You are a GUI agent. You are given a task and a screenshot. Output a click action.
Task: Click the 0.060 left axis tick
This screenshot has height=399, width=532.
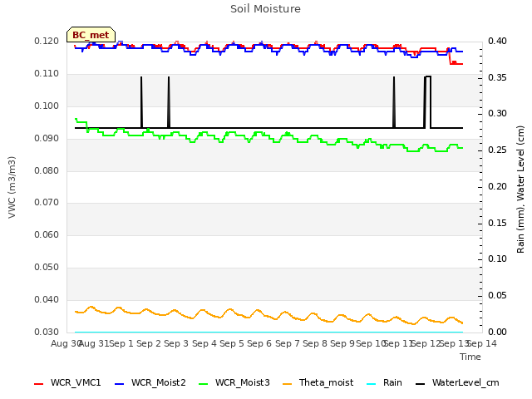(47, 234)
